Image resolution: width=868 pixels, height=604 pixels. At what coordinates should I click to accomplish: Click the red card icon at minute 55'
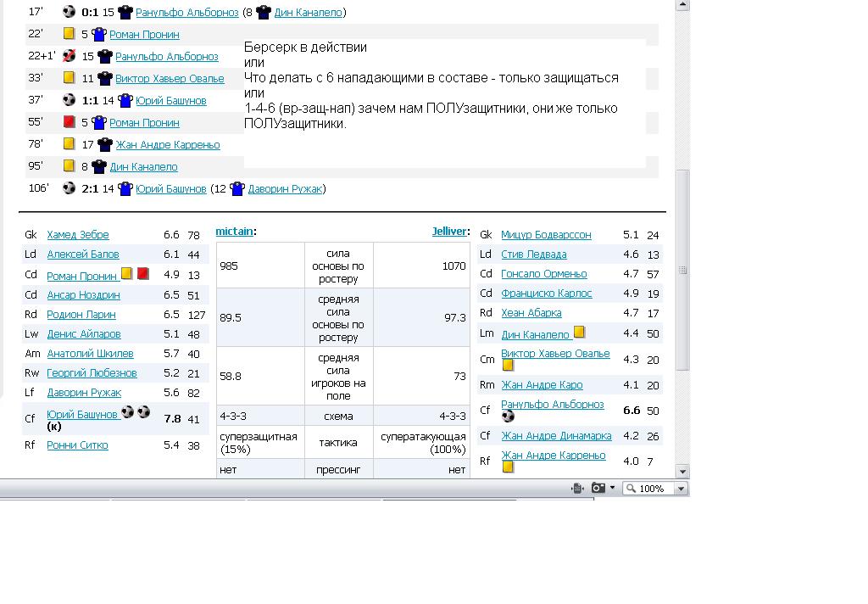[70, 122]
